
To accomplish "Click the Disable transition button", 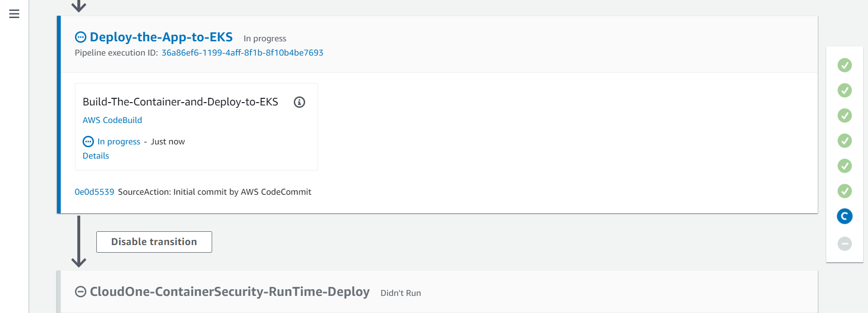I will pyautogui.click(x=154, y=242).
